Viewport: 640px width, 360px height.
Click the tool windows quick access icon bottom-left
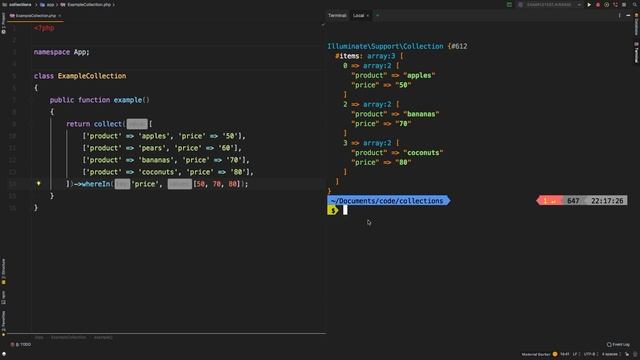click(x=4, y=354)
